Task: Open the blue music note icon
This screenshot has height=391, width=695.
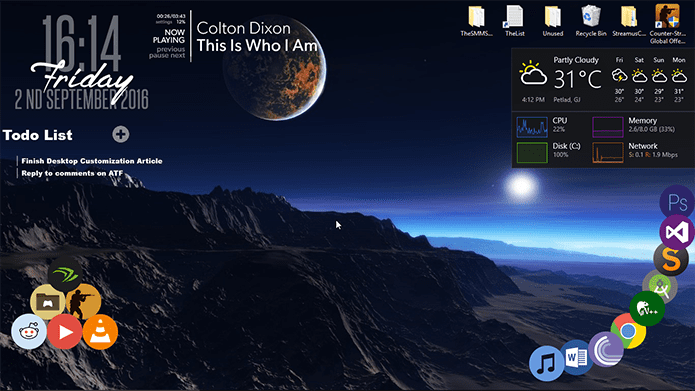Action: tap(547, 364)
